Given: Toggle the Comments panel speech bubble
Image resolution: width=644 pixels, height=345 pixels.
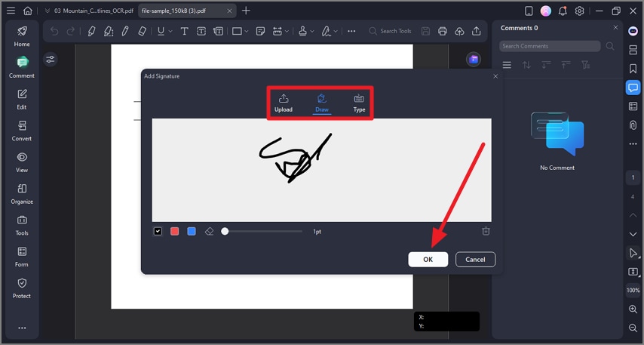Looking at the screenshot, I should coord(633,88).
